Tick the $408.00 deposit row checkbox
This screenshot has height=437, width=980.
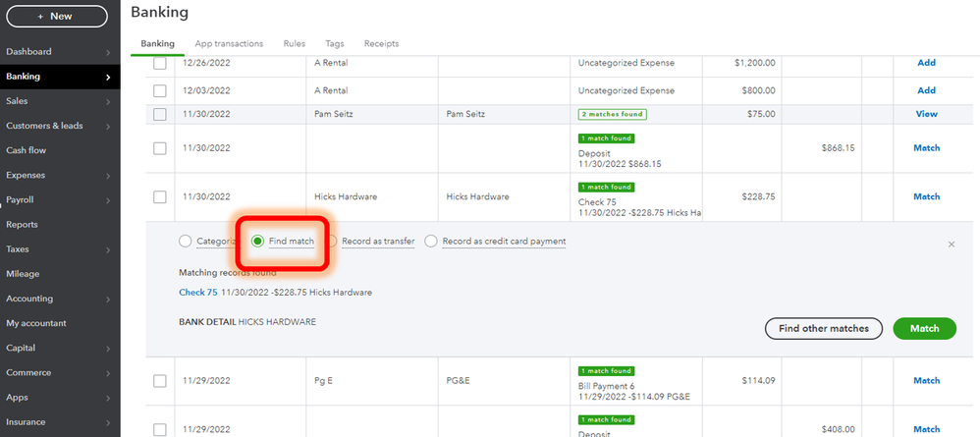(160, 429)
